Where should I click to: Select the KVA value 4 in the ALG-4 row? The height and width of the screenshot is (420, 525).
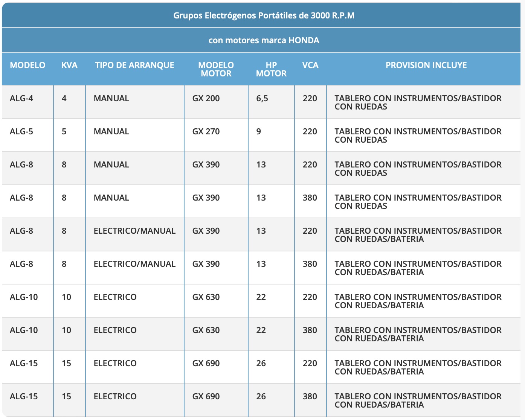[x=64, y=98]
